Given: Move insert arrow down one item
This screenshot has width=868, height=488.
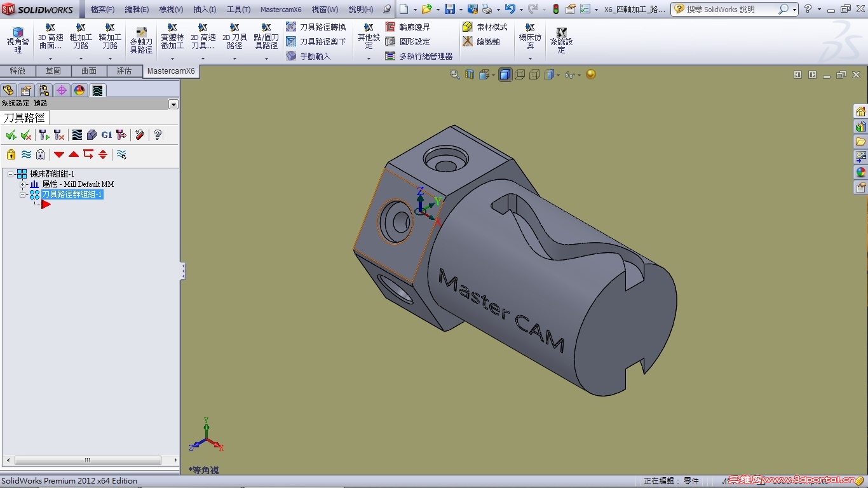Looking at the screenshot, I should [x=59, y=154].
